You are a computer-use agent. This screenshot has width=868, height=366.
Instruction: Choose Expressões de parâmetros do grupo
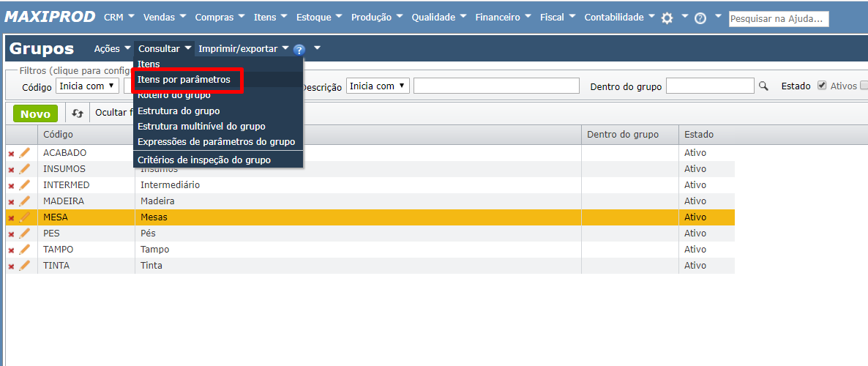coord(218,142)
